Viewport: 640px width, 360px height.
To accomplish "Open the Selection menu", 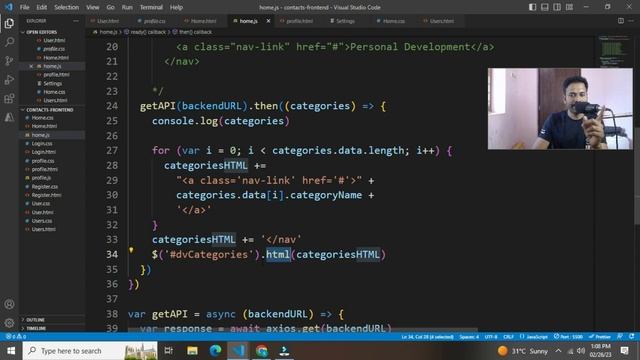I will pos(67,7).
